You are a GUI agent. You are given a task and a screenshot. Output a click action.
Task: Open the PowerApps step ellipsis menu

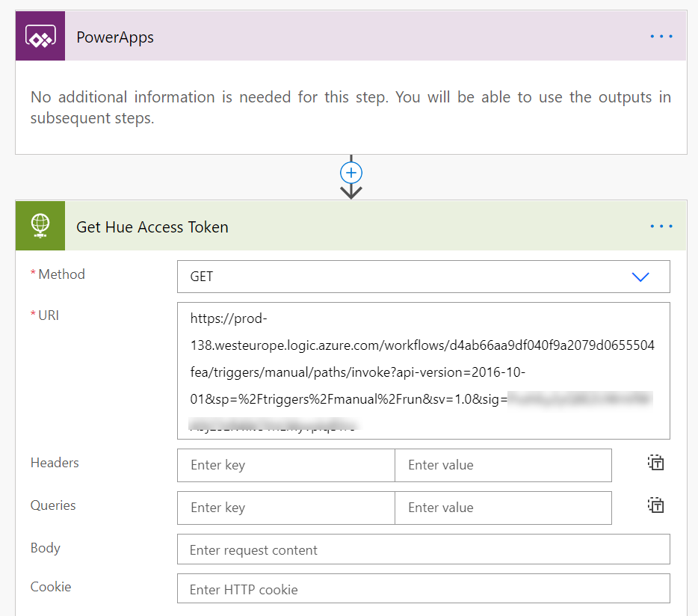tap(661, 36)
